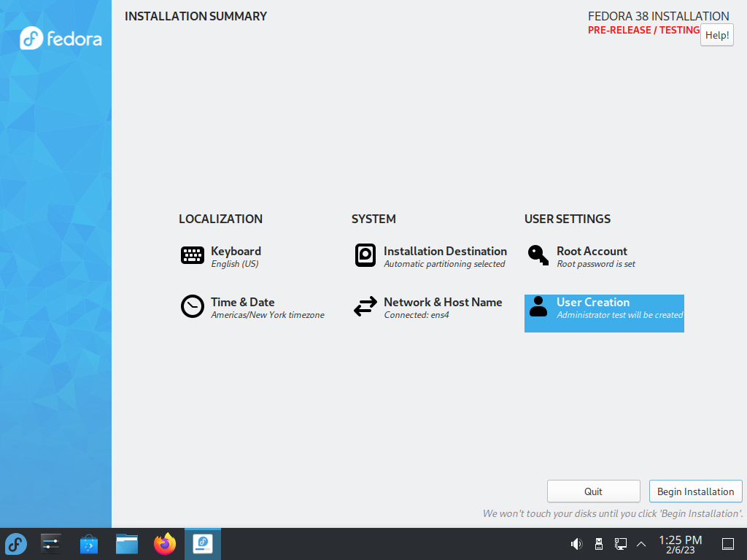The image size is (747, 560).
Task: Click the show desktop icon in the taskbar
Action: point(728,544)
